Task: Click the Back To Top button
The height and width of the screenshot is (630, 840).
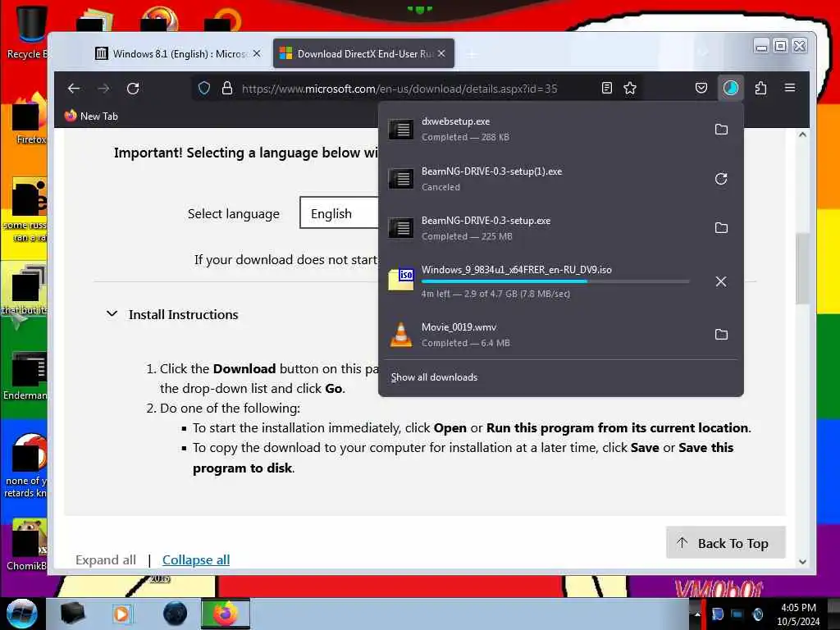Action: coord(725,543)
